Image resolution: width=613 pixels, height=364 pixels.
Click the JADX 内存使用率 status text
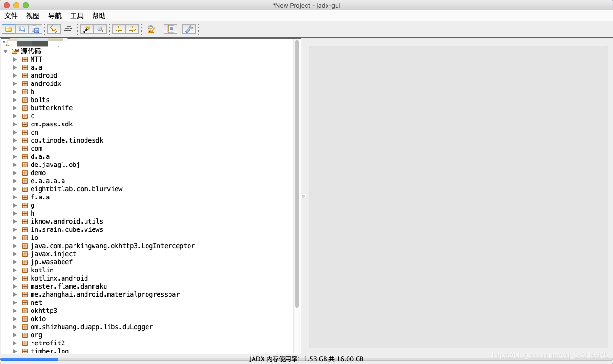coord(306,359)
